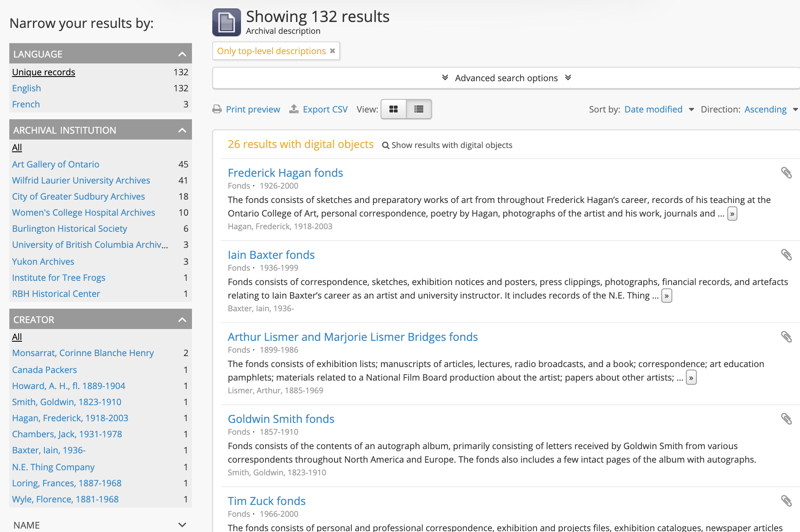Click the Print preview printer icon
The image size is (800, 532).
tap(217, 109)
